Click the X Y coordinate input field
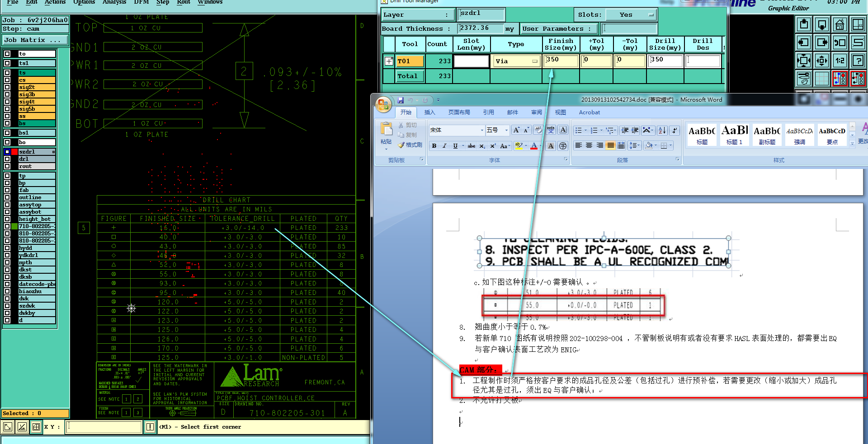The height and width of the screenshot is (444, 868). pyautogui.click(x=104, y=427)
